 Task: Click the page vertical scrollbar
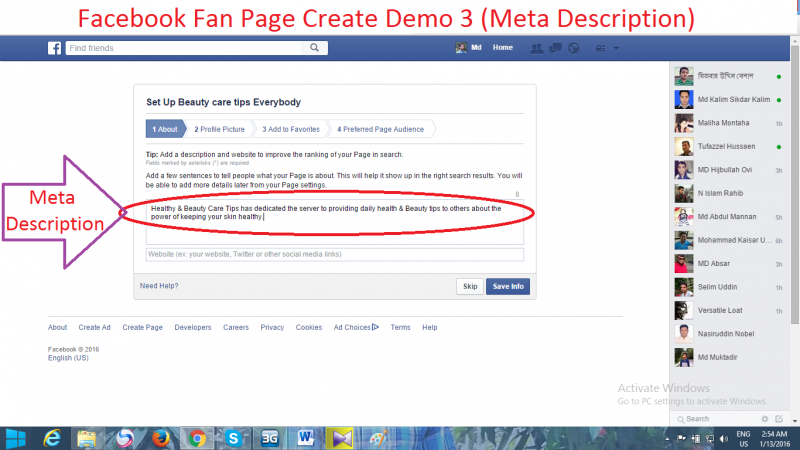[x=795, y=184]
